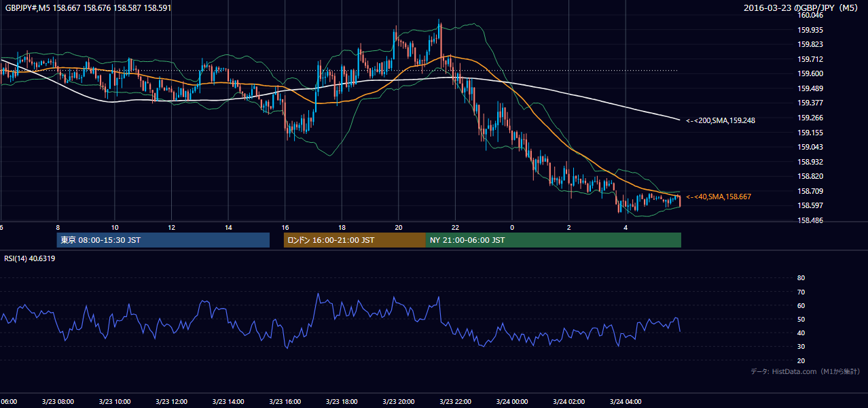
Task: Click bottom time axis label 3/23 12:00
Action: click(171, 402)
